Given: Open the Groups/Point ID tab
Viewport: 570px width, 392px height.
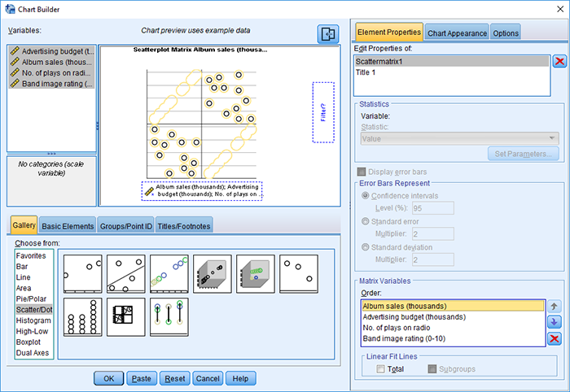Looking at the screenshot, I should coord(125,225).
